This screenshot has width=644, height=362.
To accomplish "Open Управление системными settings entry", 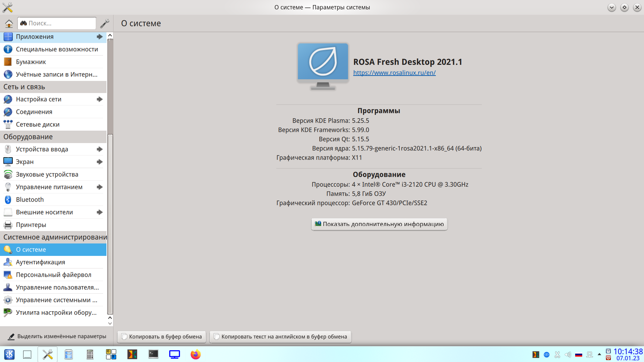I will pos(53,300).
